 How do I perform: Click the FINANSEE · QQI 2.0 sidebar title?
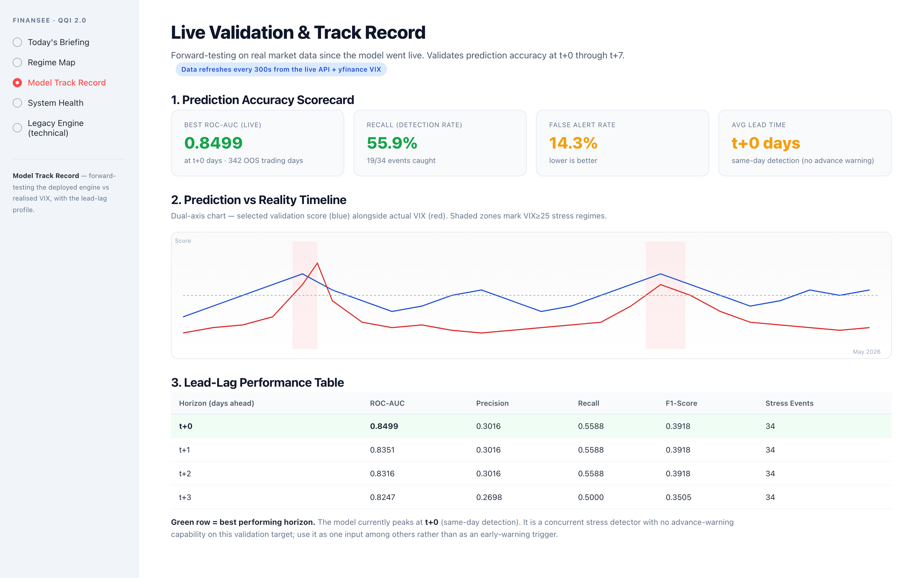pos(49,20)
